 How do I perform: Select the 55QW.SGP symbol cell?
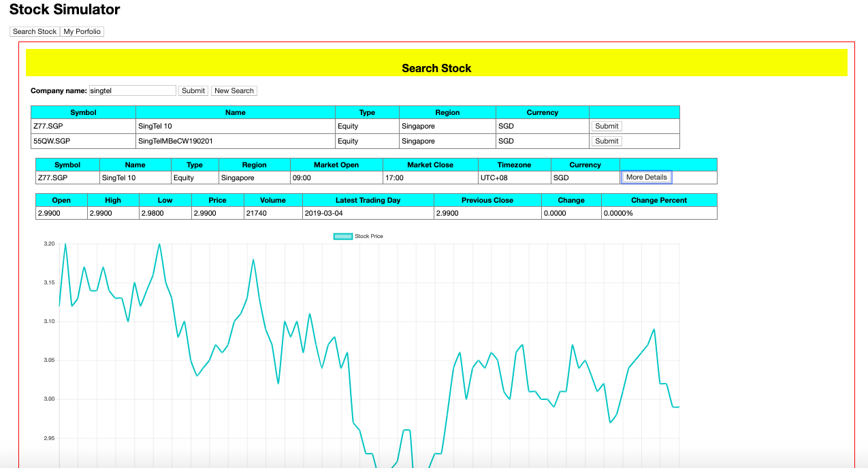point(83,141)
